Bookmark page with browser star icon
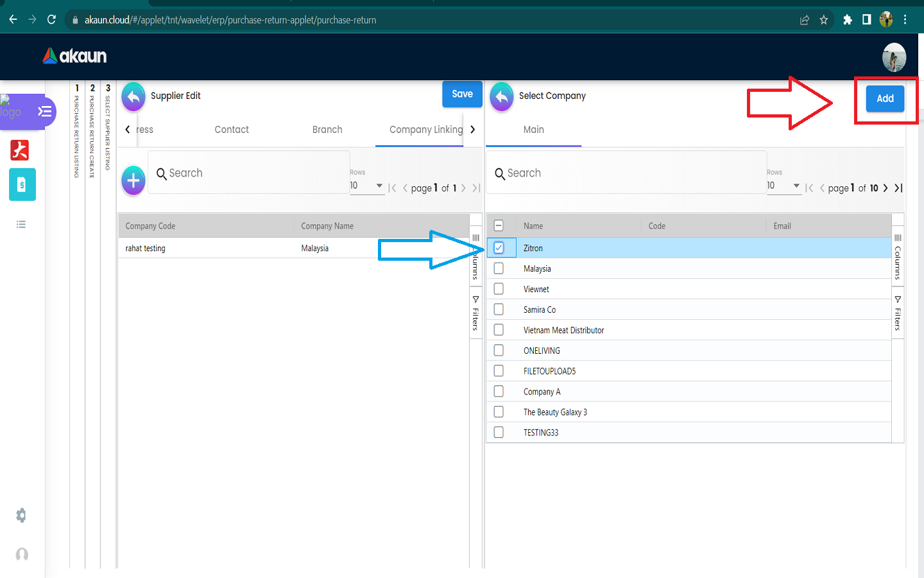Image resolution: width=924 pixels, height=578 pixels. pos(824,20)
